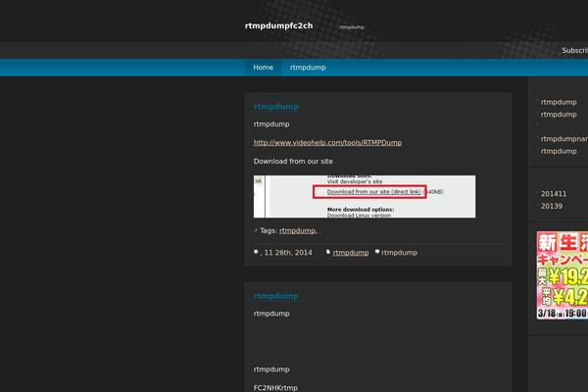Open comments link rtmpdump beside bubble icon

(399, 253)
